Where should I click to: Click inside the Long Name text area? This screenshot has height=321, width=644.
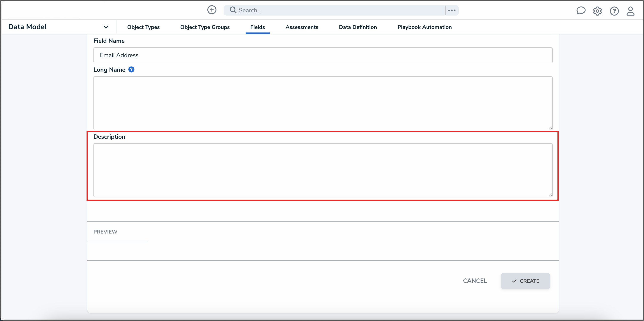click(322, 103)
